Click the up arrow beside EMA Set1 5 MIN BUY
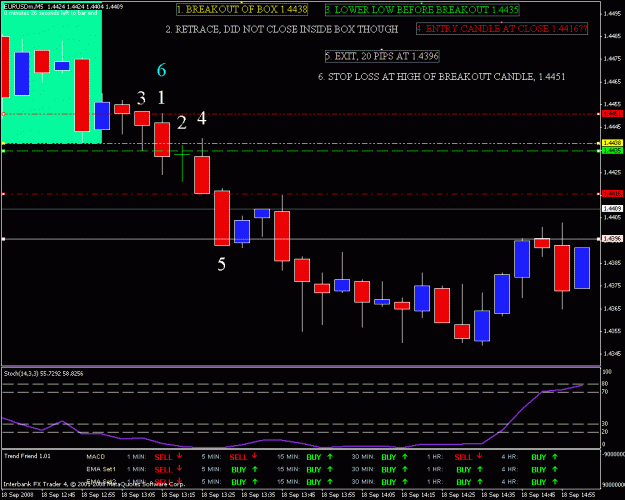 (x=255, y=469)
